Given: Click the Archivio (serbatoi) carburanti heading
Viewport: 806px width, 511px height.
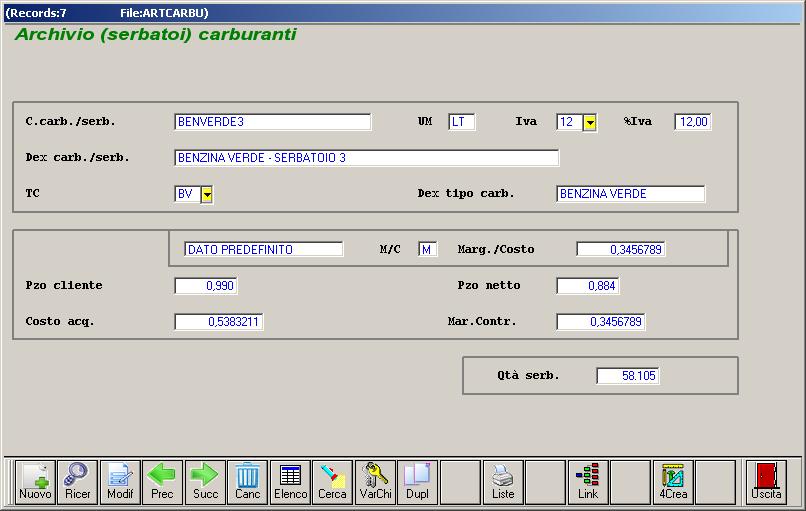Looking at the screenshot, I should pos(156,34).
